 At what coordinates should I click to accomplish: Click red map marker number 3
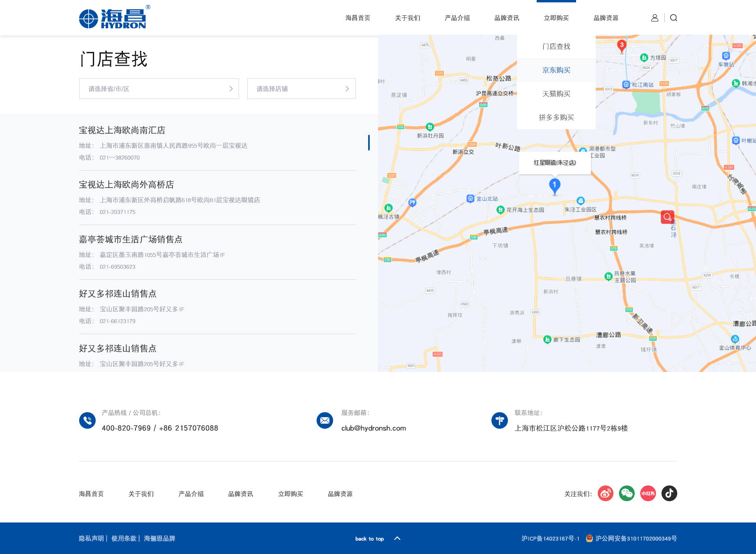point(622,46)
